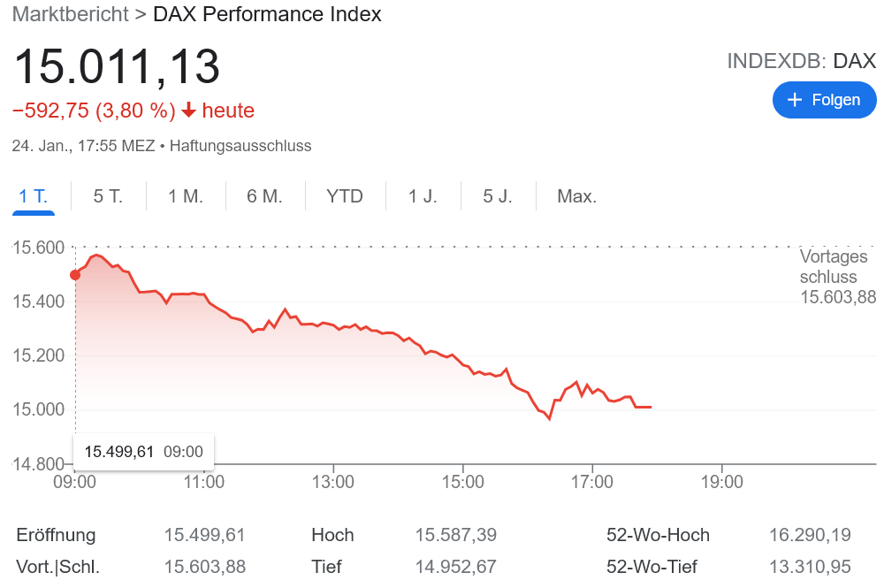Click the 52-Wo-Hoch value 16.290,19
The width and height of the screenshot is (884, 588).
click(x=810, y=535)
